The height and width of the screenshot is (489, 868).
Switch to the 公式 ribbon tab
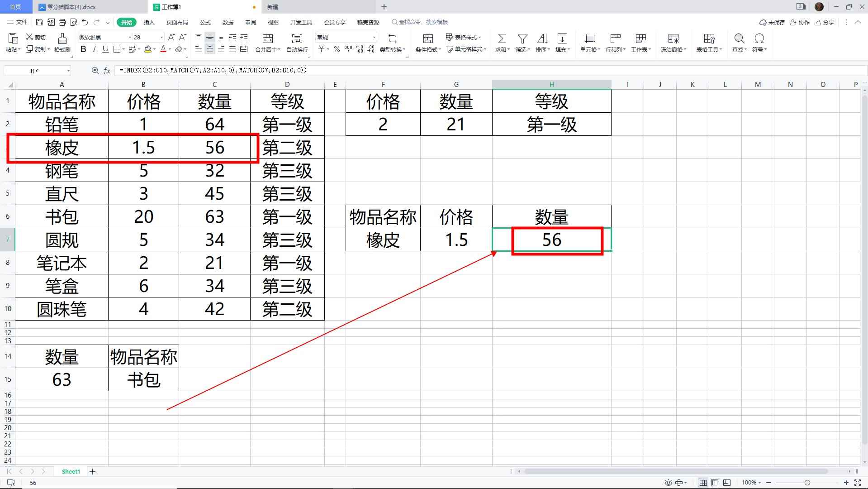pyautogui.click(x=205, y=22)
